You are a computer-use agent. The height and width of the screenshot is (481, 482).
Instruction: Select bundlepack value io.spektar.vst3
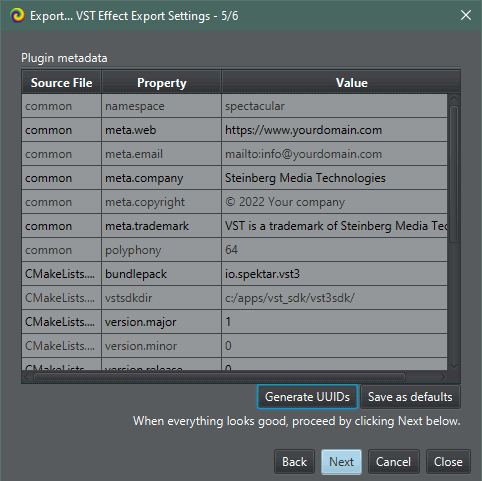pyautogui.click(x=334, y=274)
